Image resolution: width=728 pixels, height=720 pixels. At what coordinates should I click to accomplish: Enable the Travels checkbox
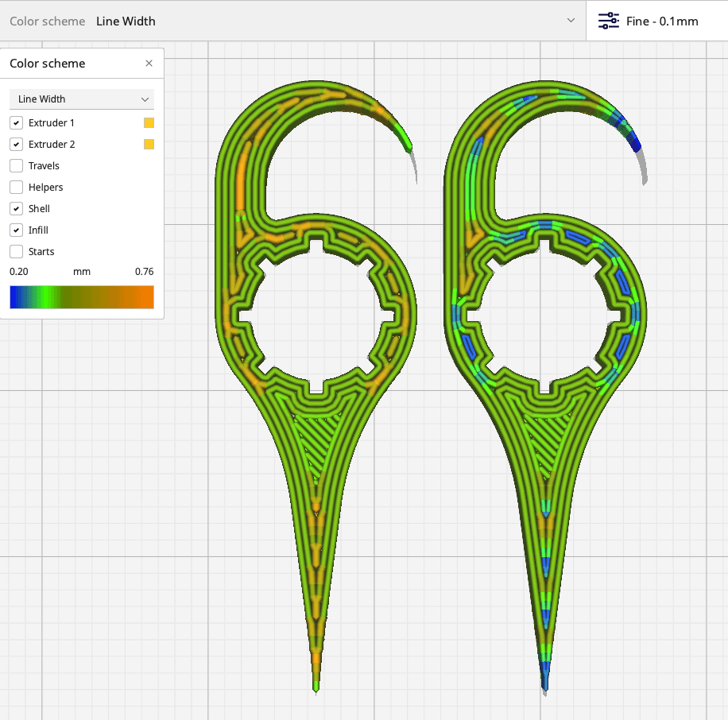[16, 166]
